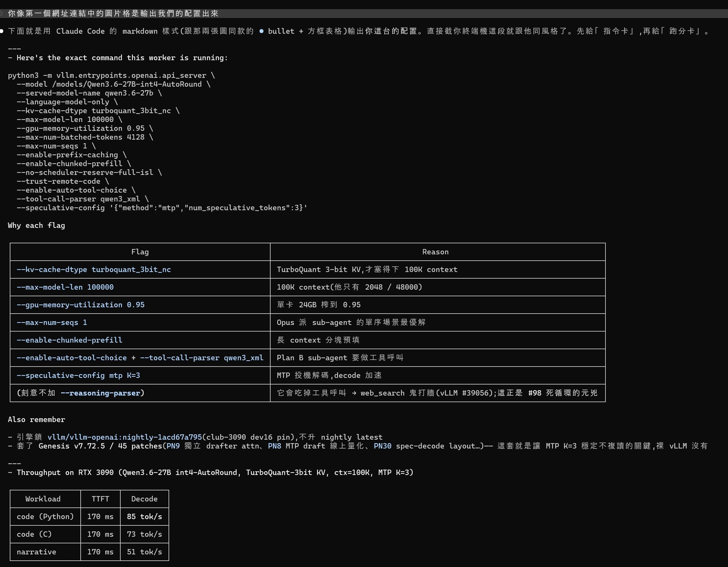Click the PN8 patch reference
The height and width of the screenshot is (567, 728).
click(274, 446)
